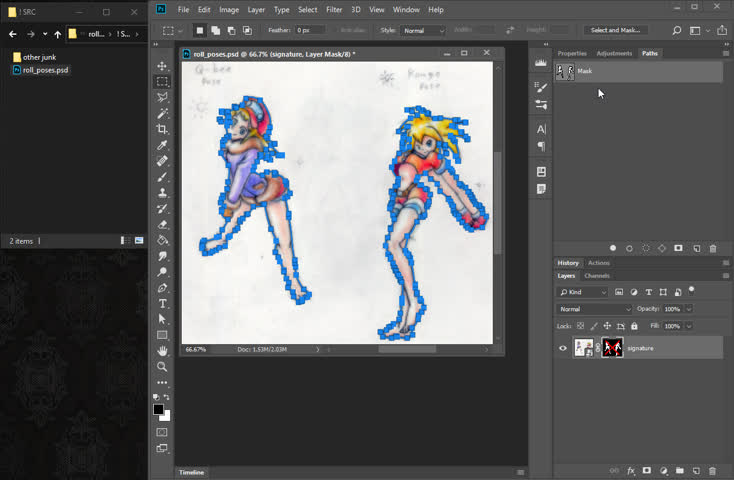Switch to the Channels tab

[x=597, y=276]
